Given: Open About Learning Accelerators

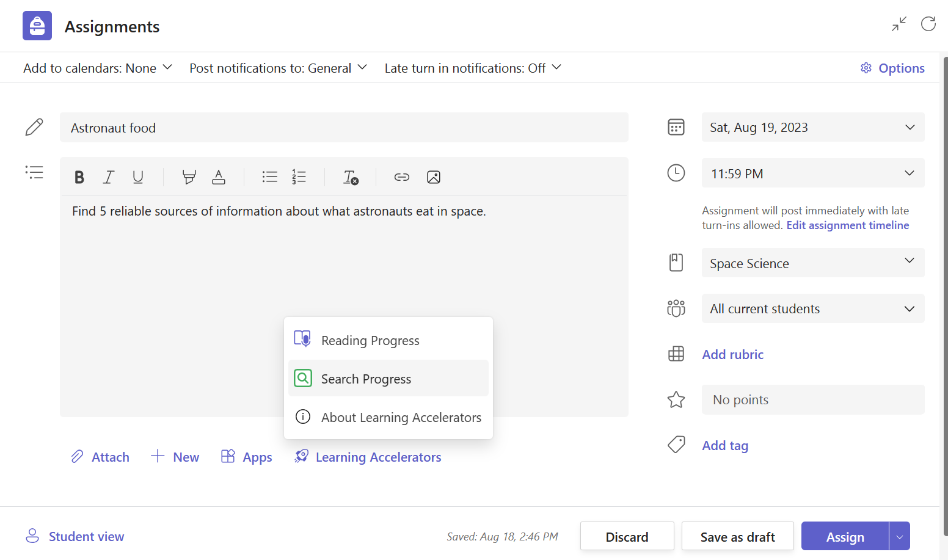Looking at the screenshot, I should [401, 417].
